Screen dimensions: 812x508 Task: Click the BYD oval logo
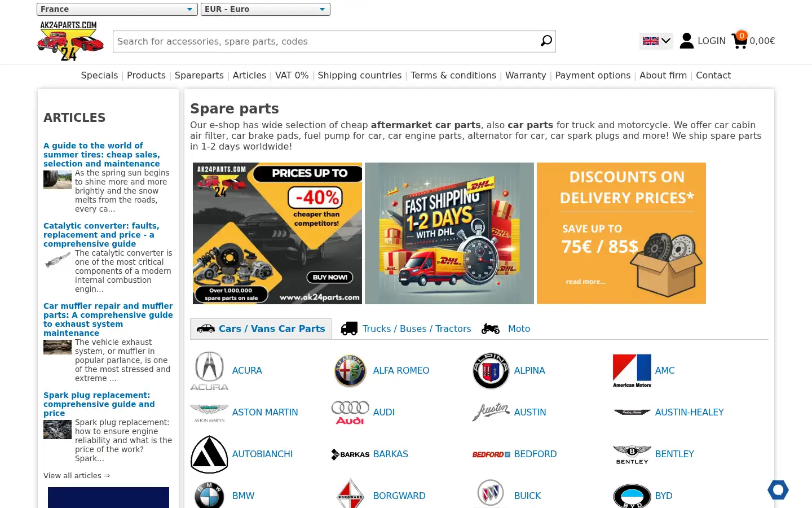pyautogui.click(x=632, y=496)
